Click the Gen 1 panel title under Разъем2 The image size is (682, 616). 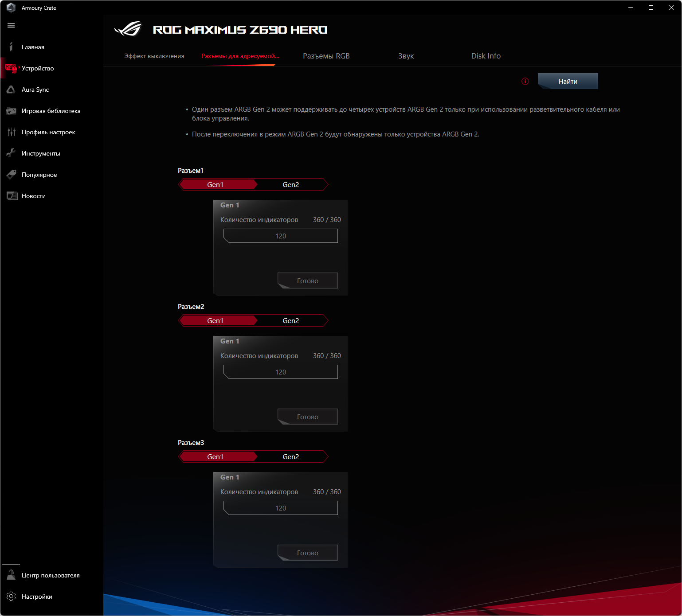(230, 341)
